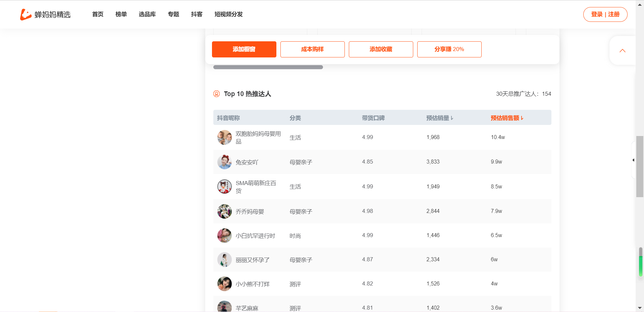Click the 抖音昵称 column header
This screenshot has height=312, width=644.
pyautogui.click(x=228, y=118)
